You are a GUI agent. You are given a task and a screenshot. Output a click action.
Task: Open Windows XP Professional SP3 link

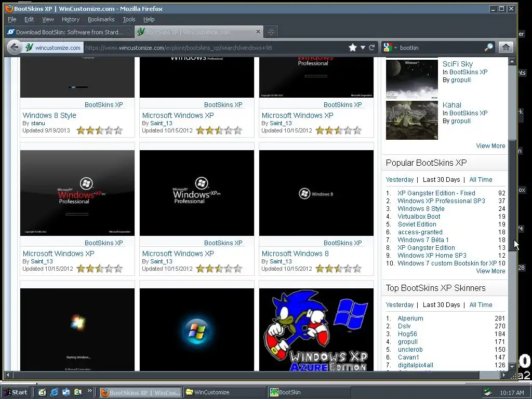click(x=441, y=201)
